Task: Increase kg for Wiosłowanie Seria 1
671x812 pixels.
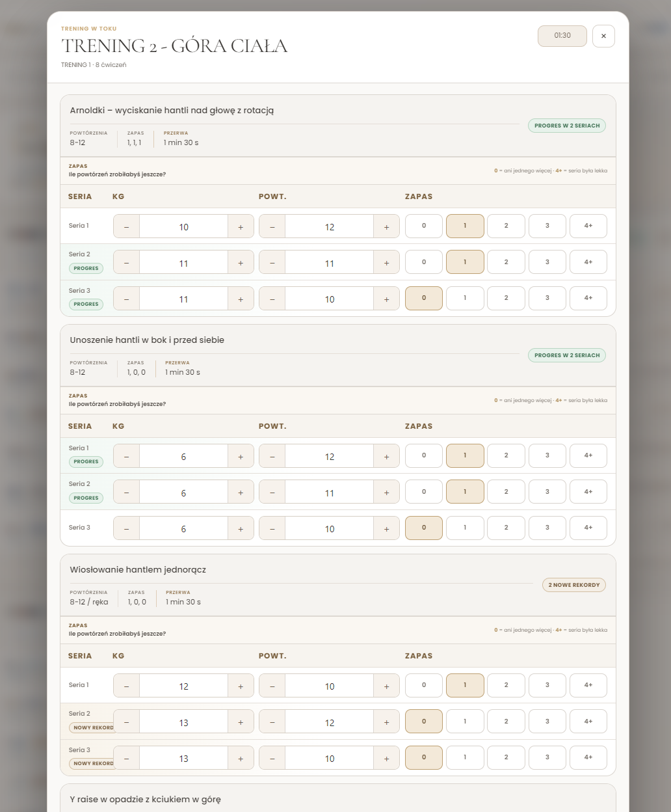Action: pos(241,686)
